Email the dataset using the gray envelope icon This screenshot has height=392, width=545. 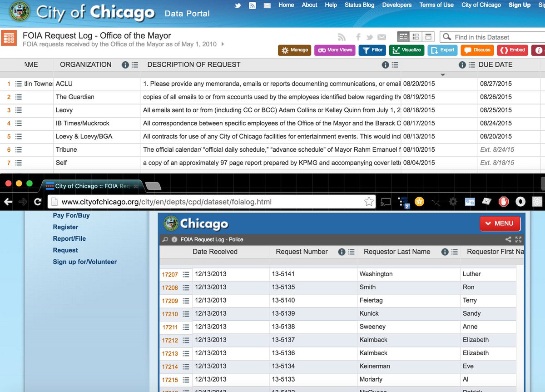pyautogui.click(x=381, y=37)
